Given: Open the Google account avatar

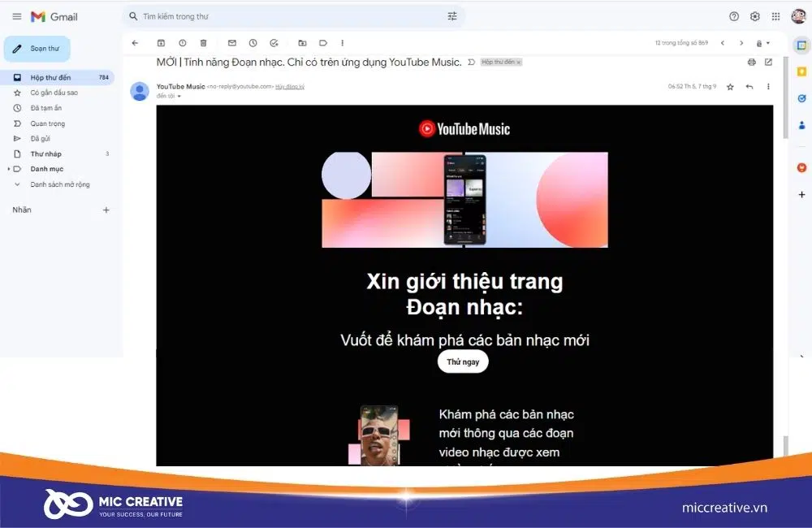Looking at the screenshot, I should click(x=798, y=16).
